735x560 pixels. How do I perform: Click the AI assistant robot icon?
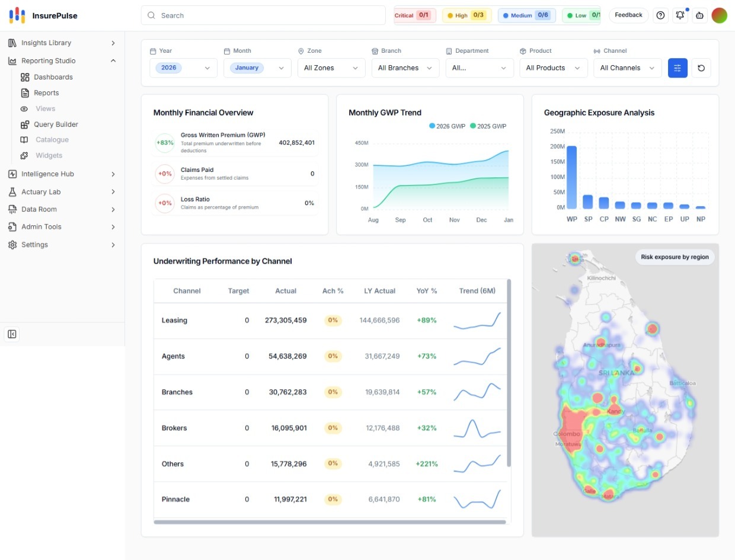(699, 15)
